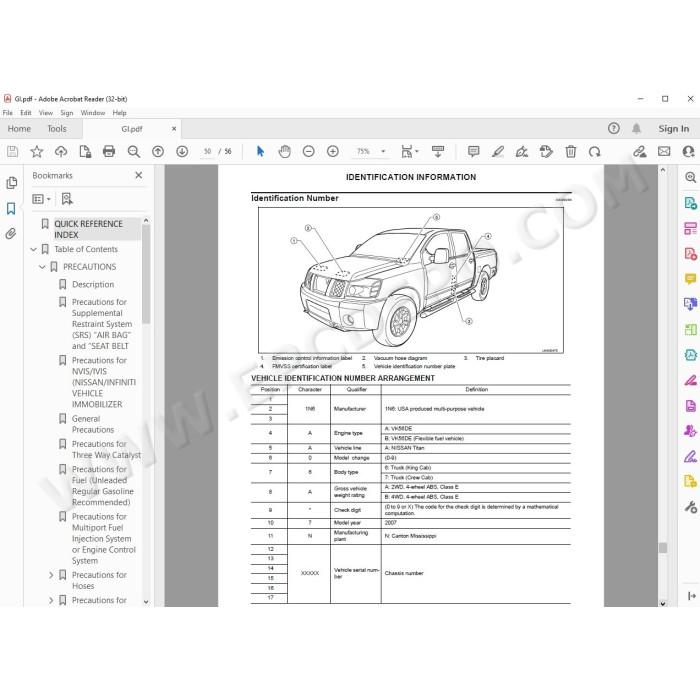Open General Precautions bookmark
Viewport: 700px width, 700px height.
pyautogui.click(x=93, y=424)
